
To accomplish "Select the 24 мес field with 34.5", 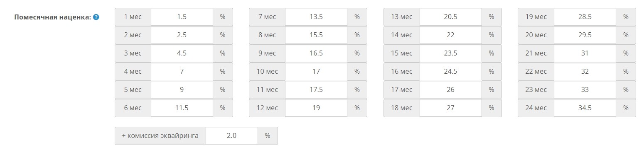I will pos(585,108).
